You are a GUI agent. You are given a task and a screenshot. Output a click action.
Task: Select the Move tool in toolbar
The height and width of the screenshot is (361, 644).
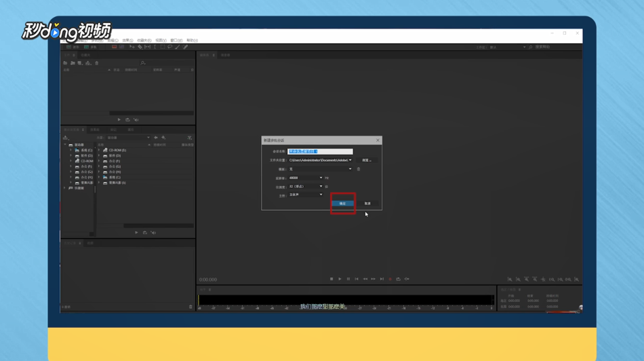132,47
